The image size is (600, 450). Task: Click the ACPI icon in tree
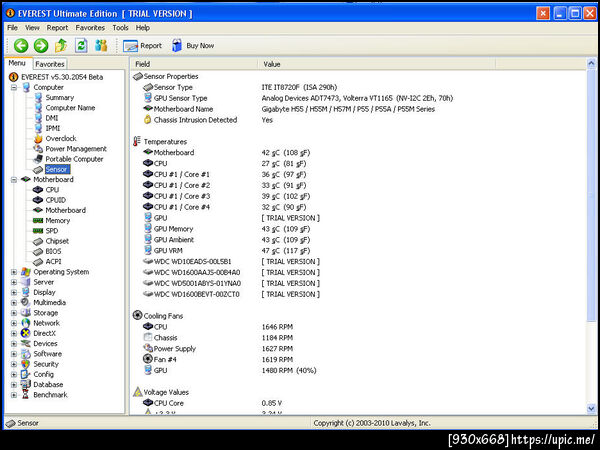point(38,262)
